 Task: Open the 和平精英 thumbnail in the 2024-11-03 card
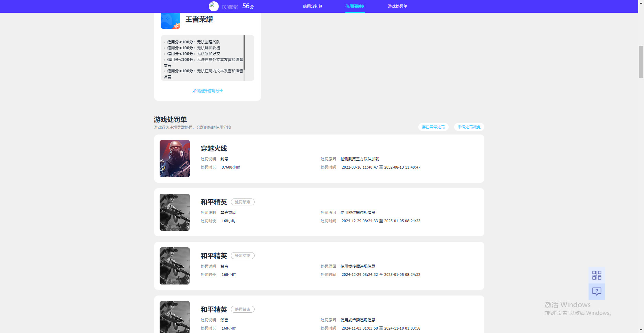[175, 317]
